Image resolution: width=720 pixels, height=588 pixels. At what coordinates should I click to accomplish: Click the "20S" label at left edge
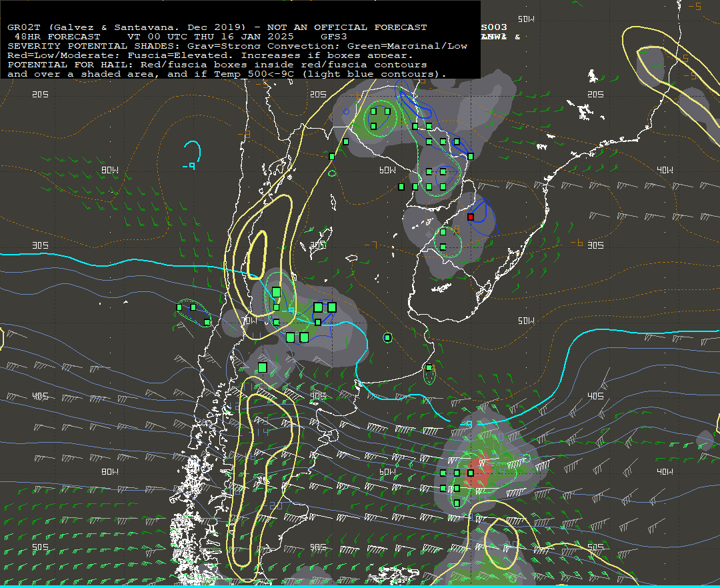pyautogui.click(x=40, y=94)
